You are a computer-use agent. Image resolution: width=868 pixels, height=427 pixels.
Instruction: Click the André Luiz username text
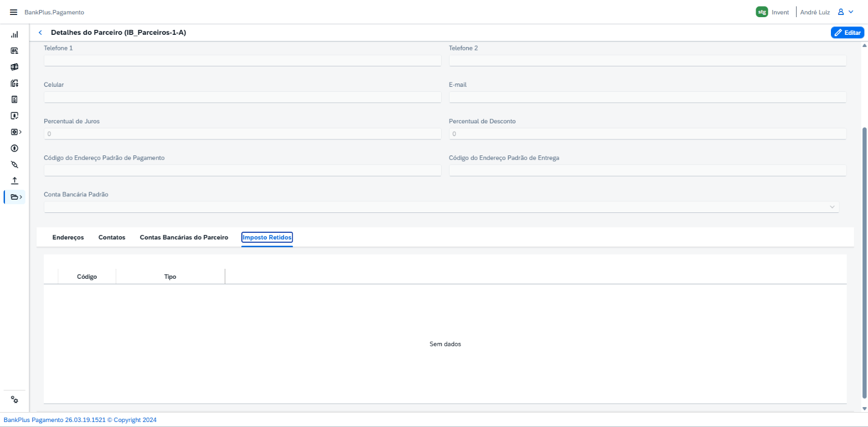pos(815,12)
